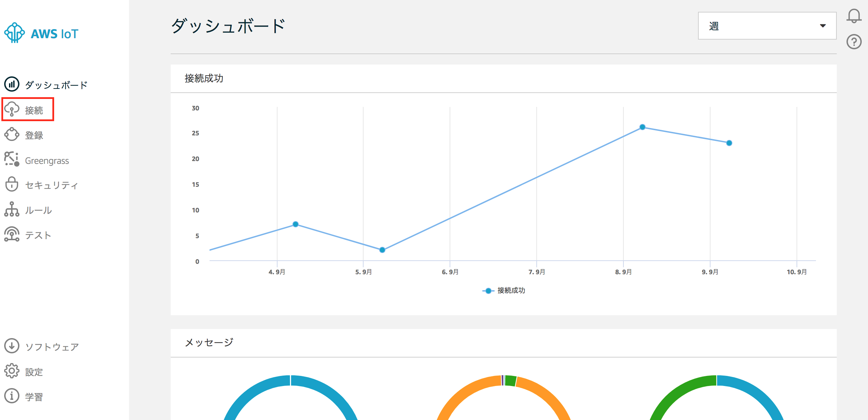Click the y-axis value 15

(x=196, y=185)
